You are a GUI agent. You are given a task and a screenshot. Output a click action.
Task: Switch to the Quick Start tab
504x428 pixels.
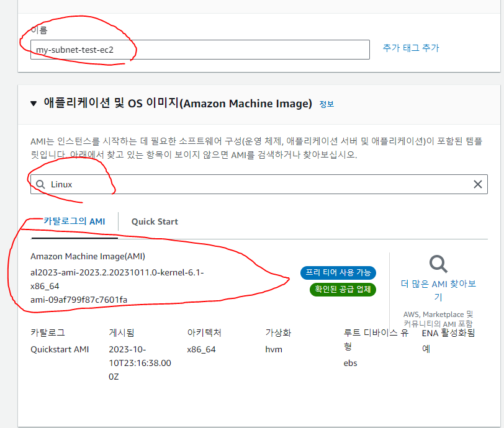(155, 221)
